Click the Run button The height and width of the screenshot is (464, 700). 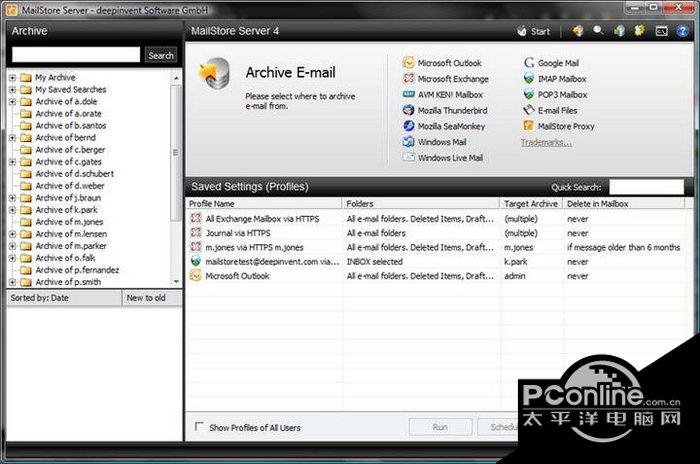440,427
